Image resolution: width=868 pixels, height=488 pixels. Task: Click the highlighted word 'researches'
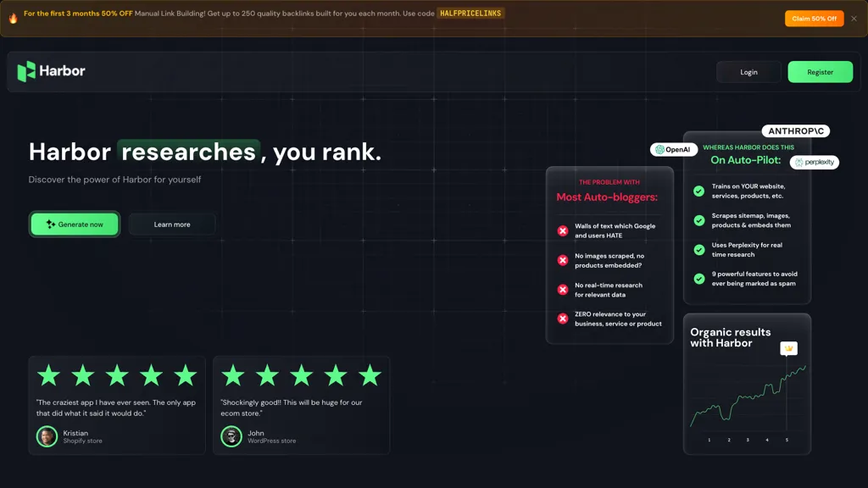pos(188,152)
